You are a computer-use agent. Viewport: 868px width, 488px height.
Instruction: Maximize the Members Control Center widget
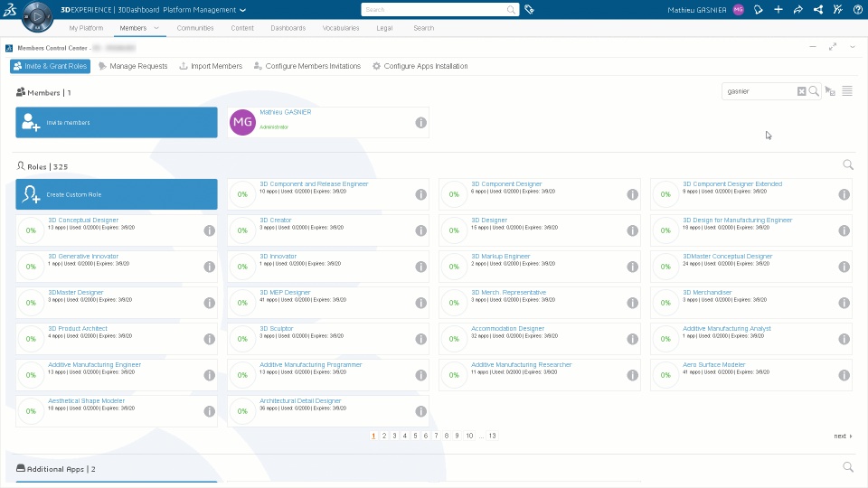pos(833,47)
